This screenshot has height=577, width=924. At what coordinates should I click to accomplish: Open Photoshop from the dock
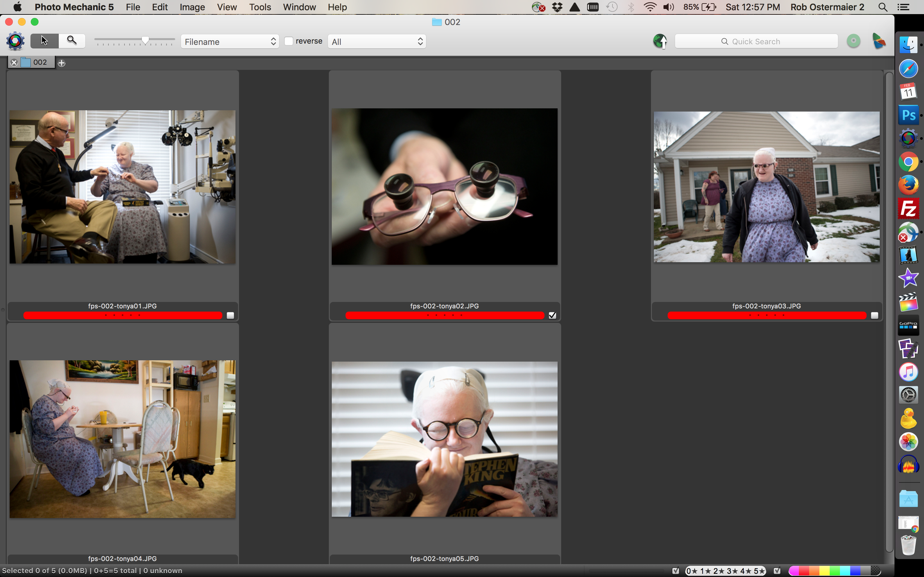(x=908, y=115)
